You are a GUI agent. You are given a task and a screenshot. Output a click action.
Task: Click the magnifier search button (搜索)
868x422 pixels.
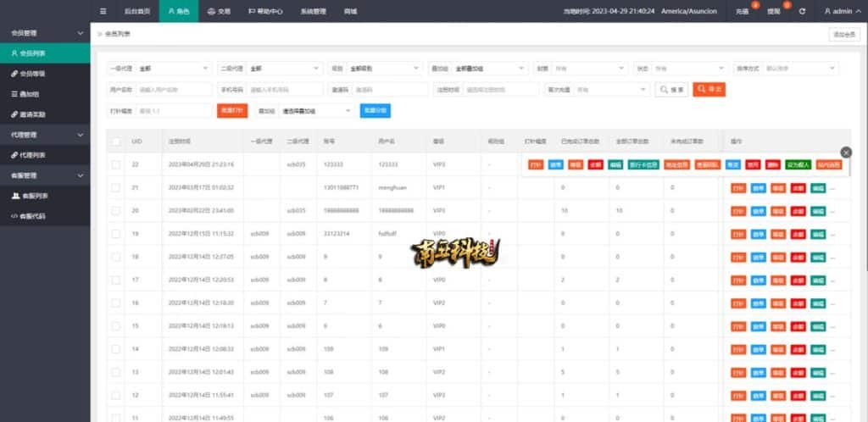click(671, 89)
